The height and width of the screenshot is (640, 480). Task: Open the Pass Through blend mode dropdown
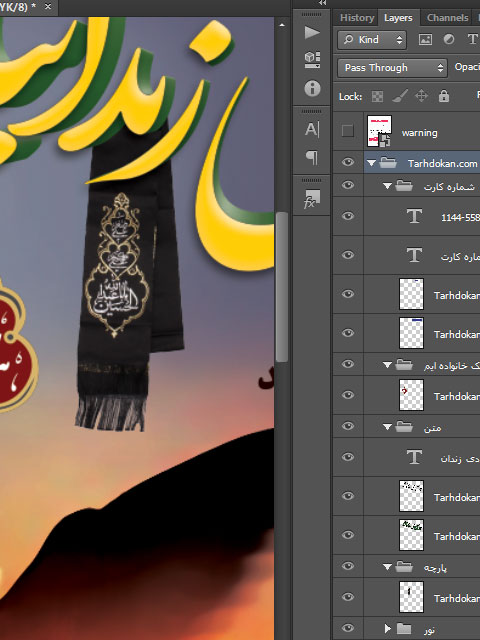coord(392,67)
